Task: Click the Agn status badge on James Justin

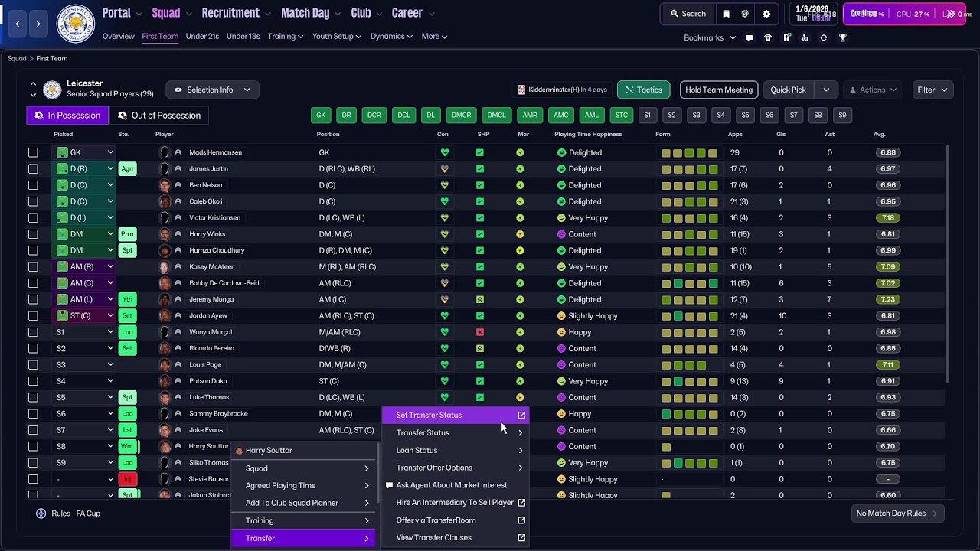Action: (x=127, y=169)
